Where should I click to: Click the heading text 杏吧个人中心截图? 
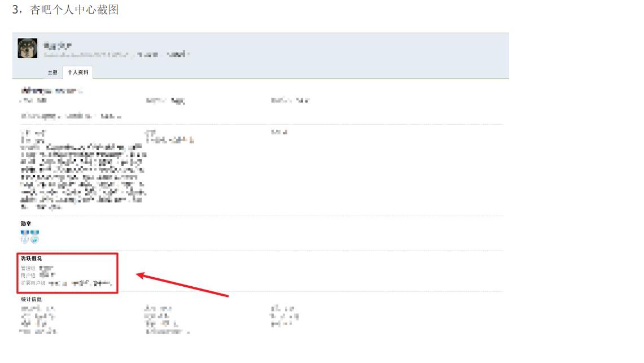point(74,10)
